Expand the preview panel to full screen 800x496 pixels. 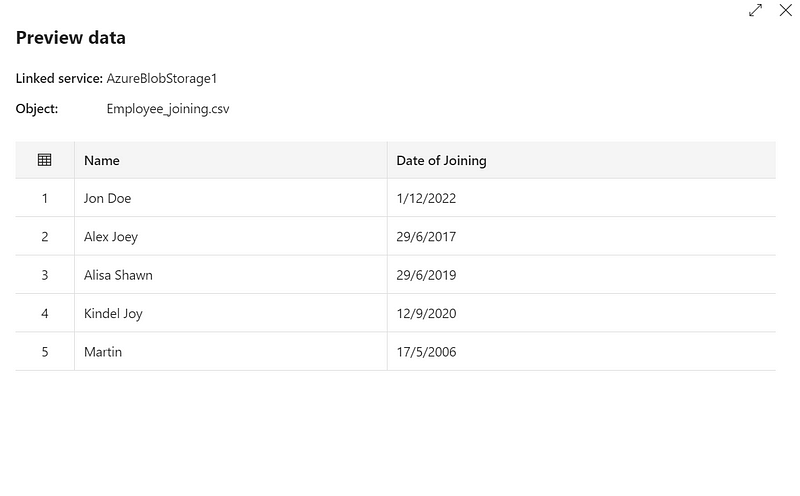pyautogui.click(x=755, y=10)
